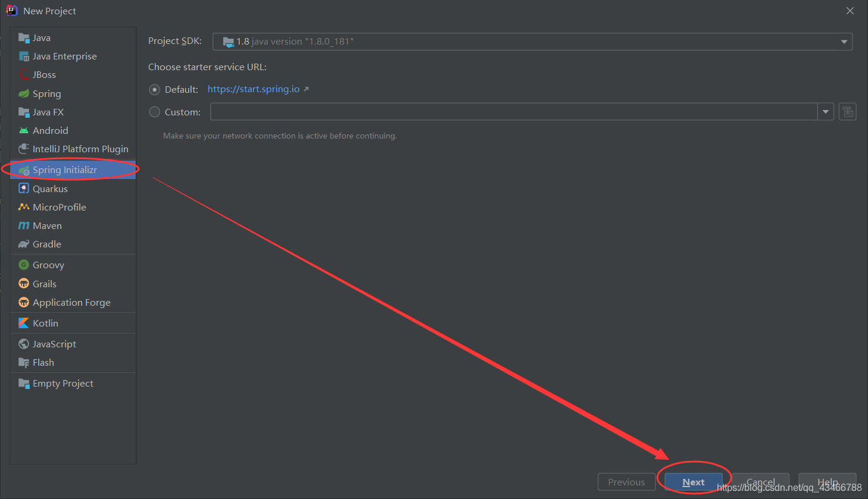Select the Application Forge entry
Screen dimensions: 868x499
[x=73, y=302]
